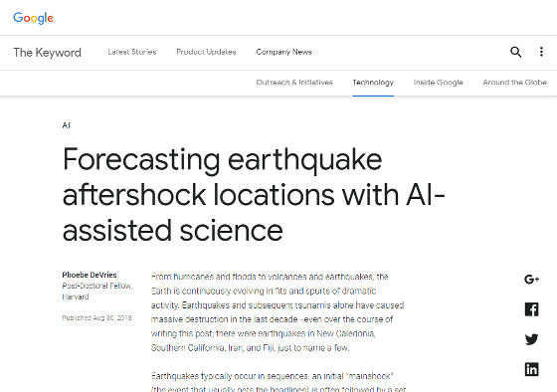Select Around the Globe tab
Image resolution: width=557 pixels, height=392 pixels.
click(515, 83)
